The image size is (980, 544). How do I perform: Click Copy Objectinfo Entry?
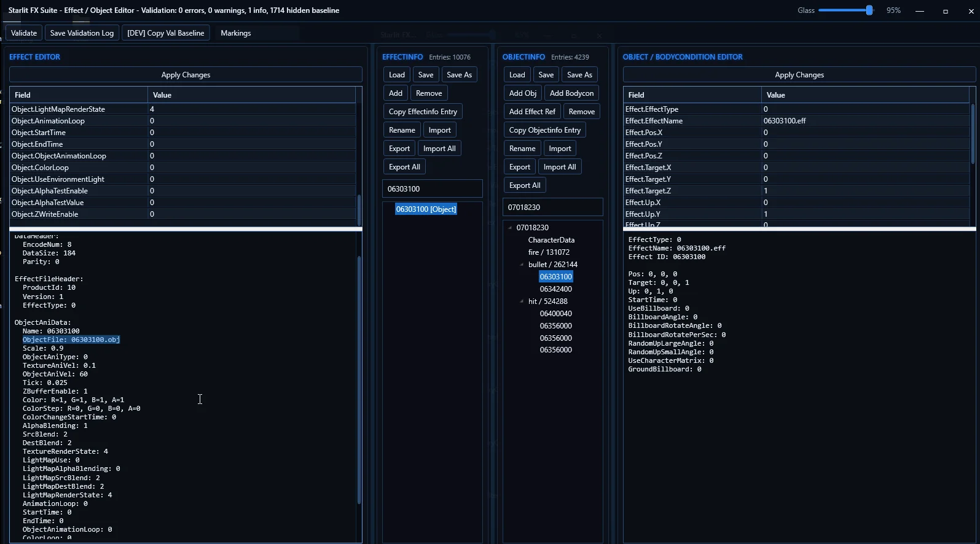(x=545, y=130)
